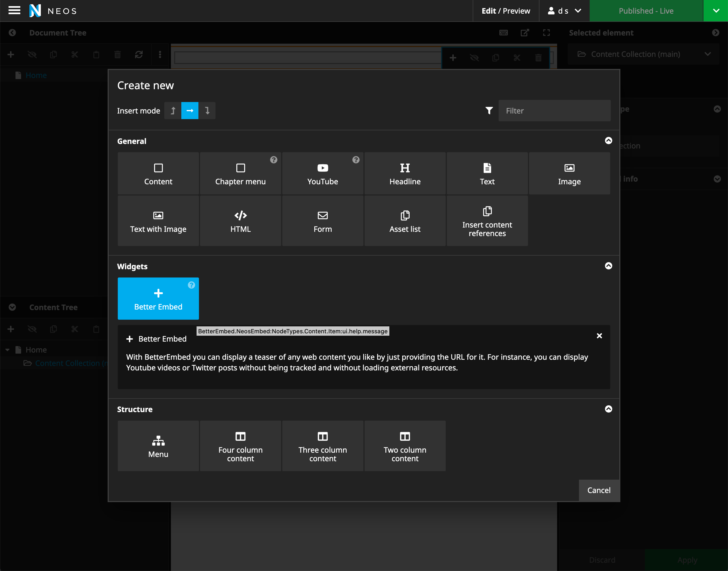Image resolution: width=728 pixels, height=571 pixels.
Task: Focus the Filter search field
Action: point(554,111)
